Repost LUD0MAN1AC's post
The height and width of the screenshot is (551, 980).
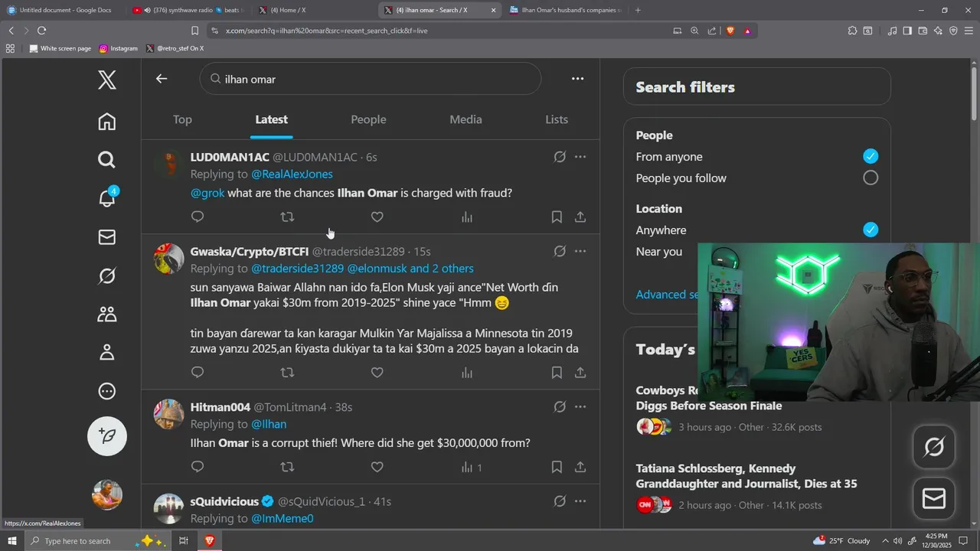(287, 217)
